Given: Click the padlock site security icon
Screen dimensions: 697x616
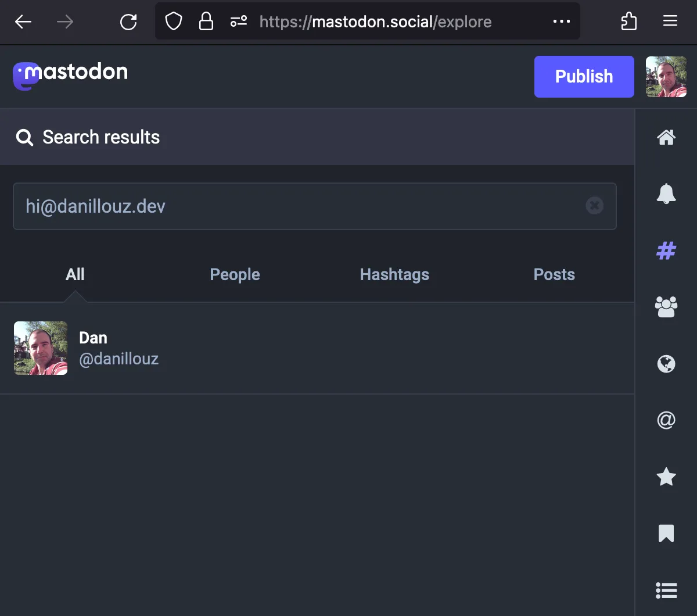Looking at the screenshot, I should coord(206,22).
